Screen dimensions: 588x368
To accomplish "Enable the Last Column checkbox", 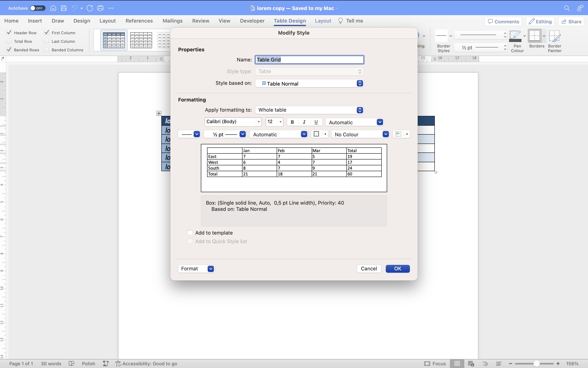I will pyautogui.click(x=46, y=41).
